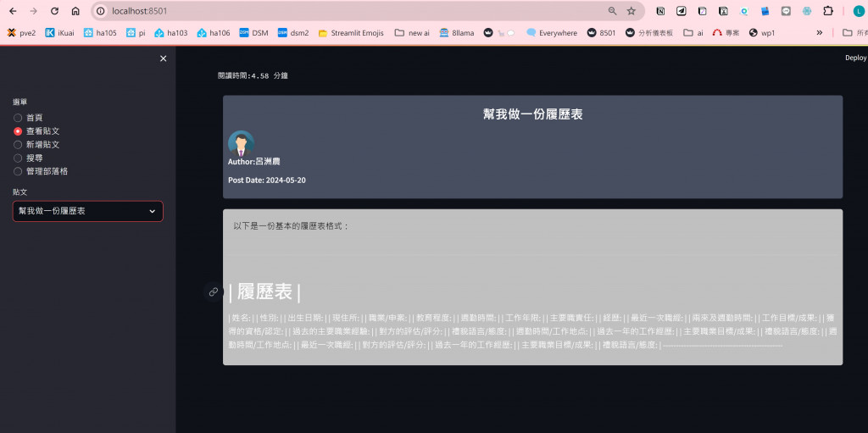
Task: Select the 搜尋 radio option
Action: (28, 158)
